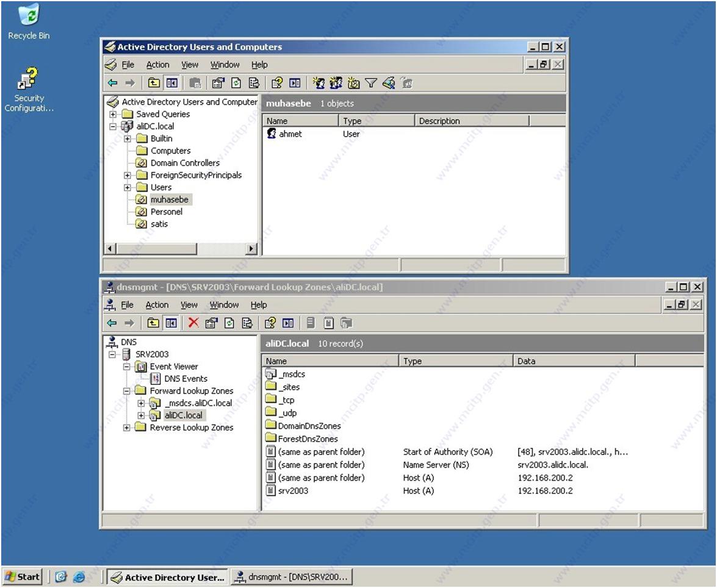Click Name column header in muhasebe list
The height and width of the screenshot is (588, 717).
tap(300, 121)
